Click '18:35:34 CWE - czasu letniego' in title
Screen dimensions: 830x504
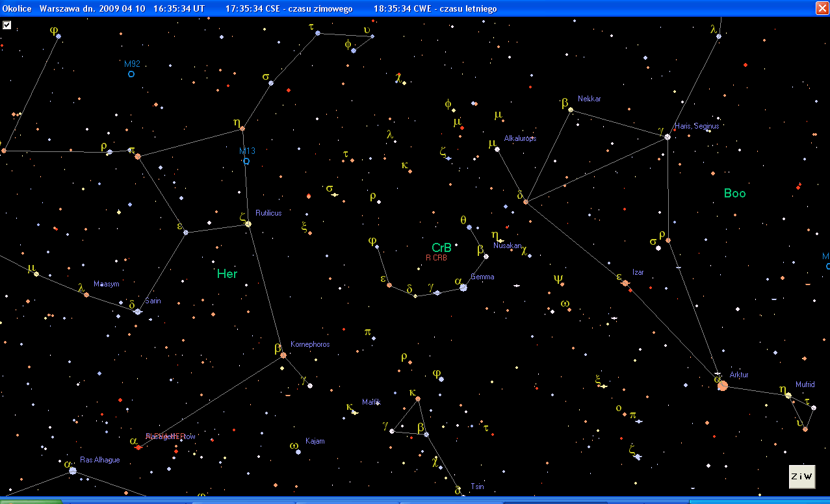435,8
